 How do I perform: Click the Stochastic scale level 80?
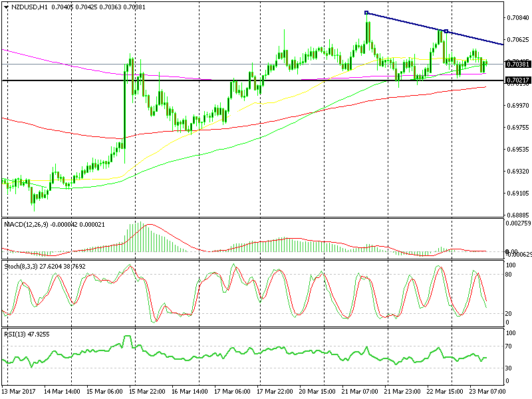(x=509, y=275)
